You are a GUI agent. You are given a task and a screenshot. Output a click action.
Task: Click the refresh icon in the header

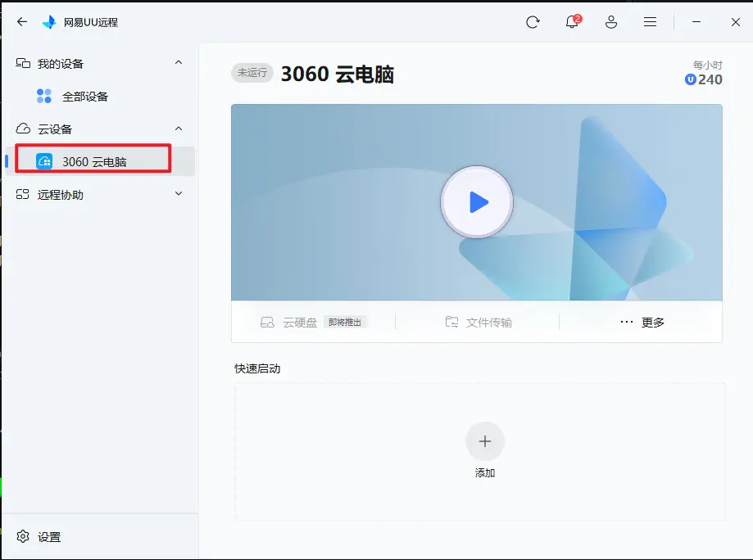[533, 22]
